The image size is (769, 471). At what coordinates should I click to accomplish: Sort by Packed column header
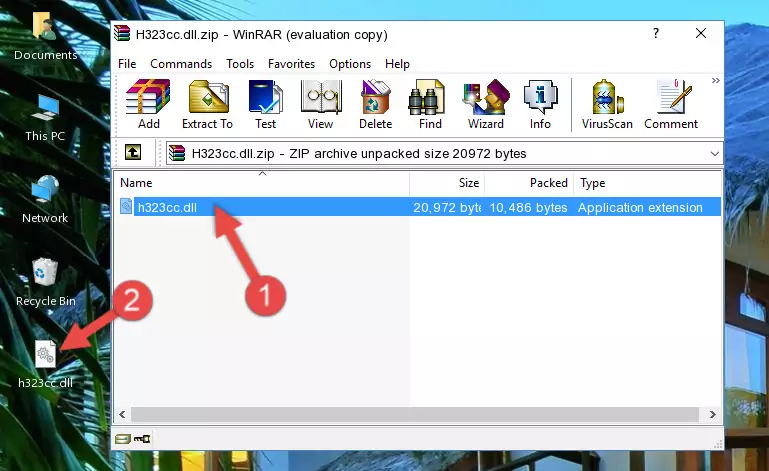pyautogui.click(x=529, y=183)
